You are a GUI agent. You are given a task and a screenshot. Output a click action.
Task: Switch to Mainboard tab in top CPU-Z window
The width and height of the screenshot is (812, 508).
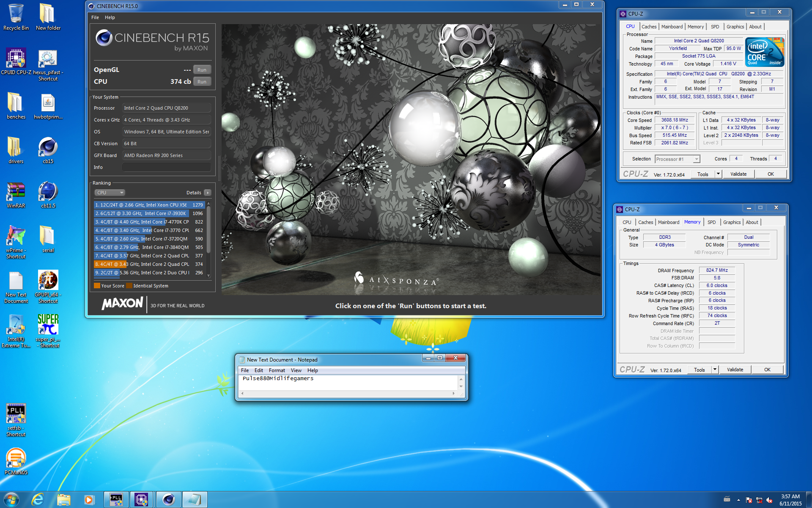672,27
